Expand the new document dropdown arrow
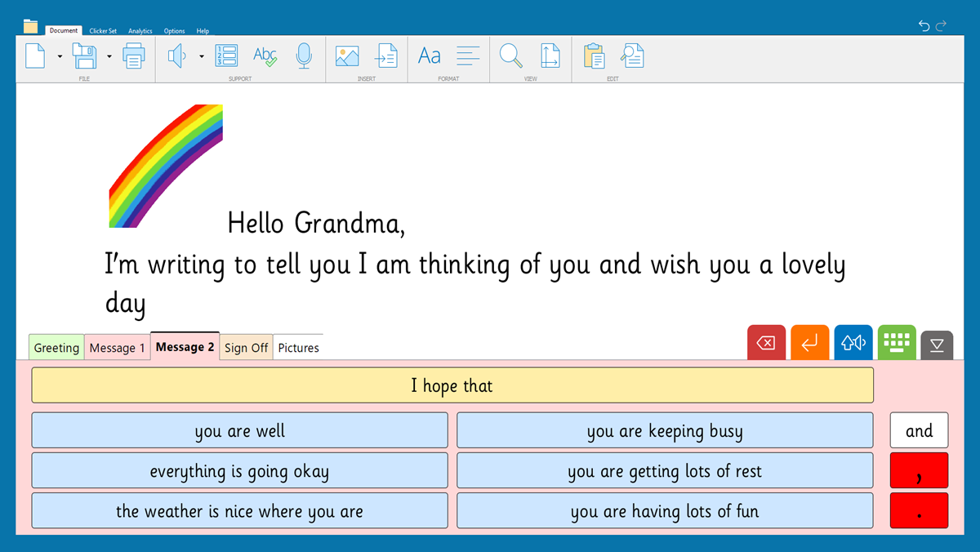Image resolution: width=980 pixels, height=552 pixels. (x=60, y=56)
